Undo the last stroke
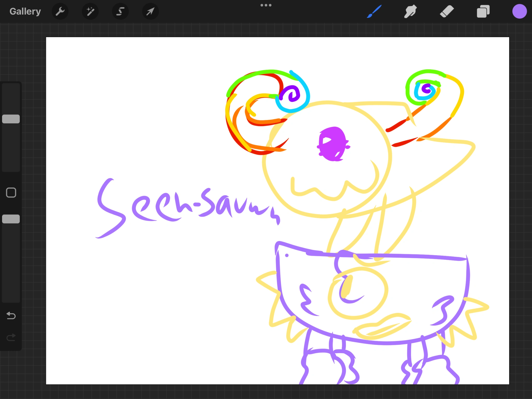Image resolution: width=532 pixels, height=399 pixels. click(x=11, y=315)
